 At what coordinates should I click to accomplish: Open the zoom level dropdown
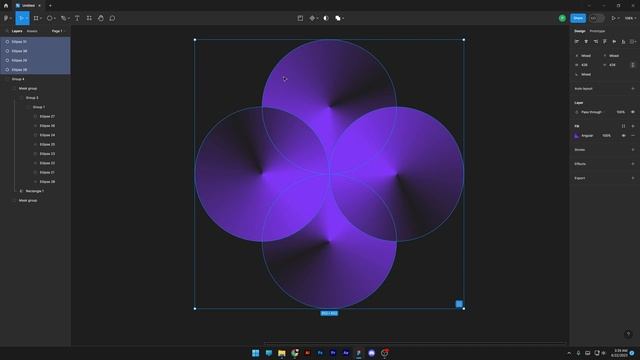(630, 18)
